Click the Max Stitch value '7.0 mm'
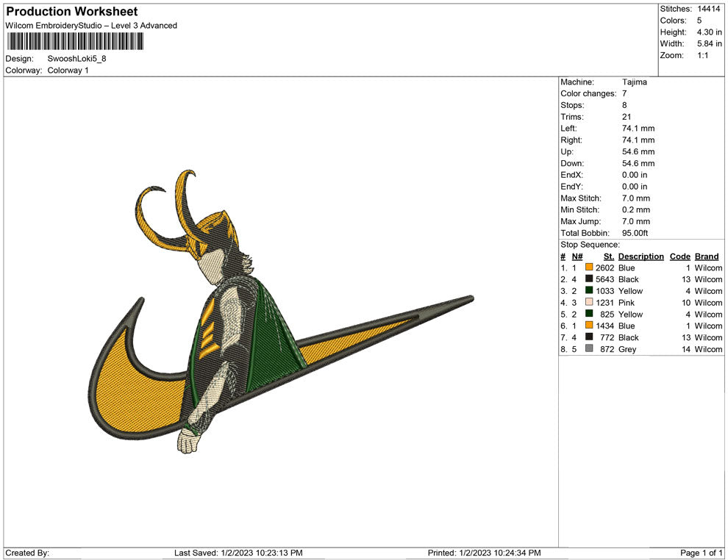728x560 pixels. click(636, 198)
